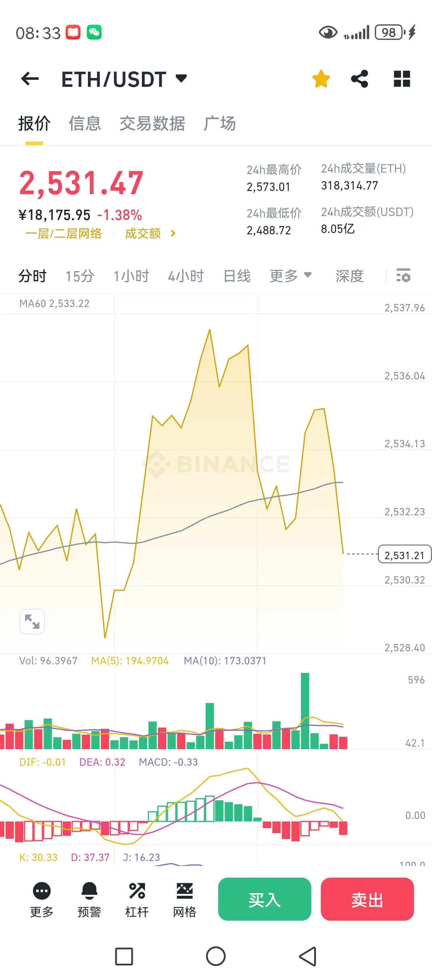This screenshot has height=980, width=432.
Task: Toggle the yellow favorite star
Action: click(321, 79)
